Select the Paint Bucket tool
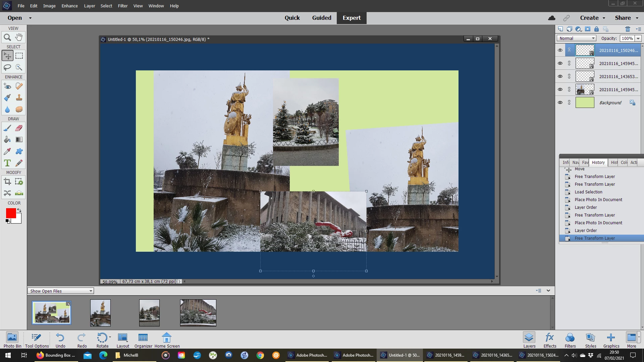 pyautogui.click(x=7, y=140)
